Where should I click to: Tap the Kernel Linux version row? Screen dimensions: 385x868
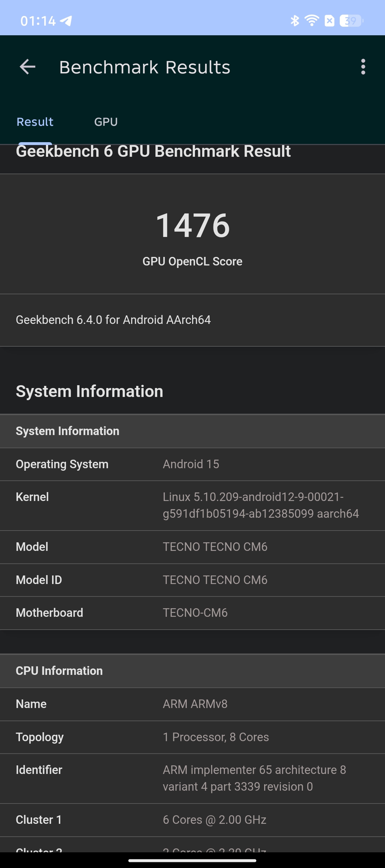point(192,506)
